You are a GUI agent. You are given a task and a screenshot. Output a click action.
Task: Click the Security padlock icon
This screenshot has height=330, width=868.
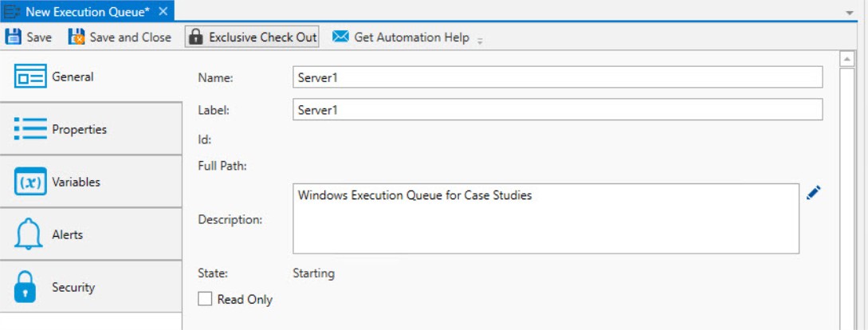pyautogui.click(x=26, y=287)
